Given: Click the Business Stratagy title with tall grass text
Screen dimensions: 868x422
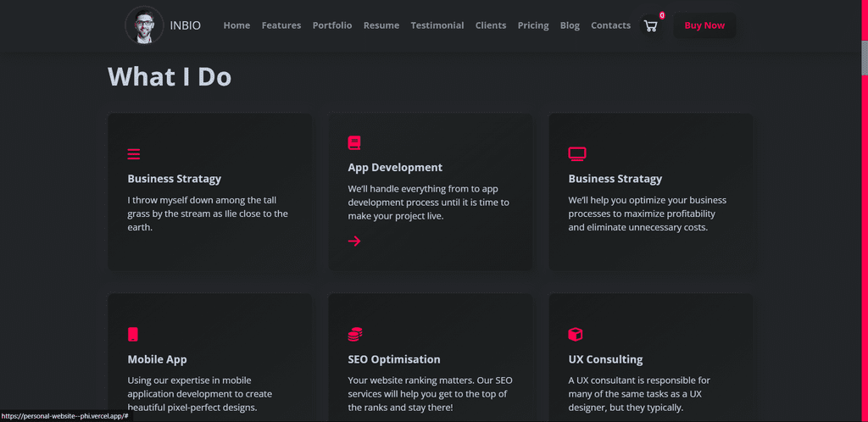Looking at the screenshot, I should [175, 179].
